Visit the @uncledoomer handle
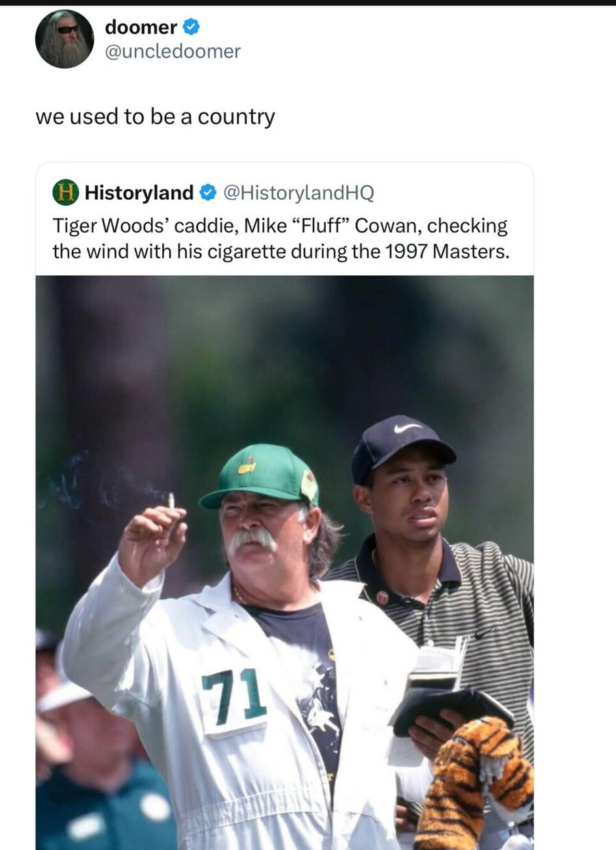Image resolution: width=616 pixels, height=850 pixels. point(172,51)
